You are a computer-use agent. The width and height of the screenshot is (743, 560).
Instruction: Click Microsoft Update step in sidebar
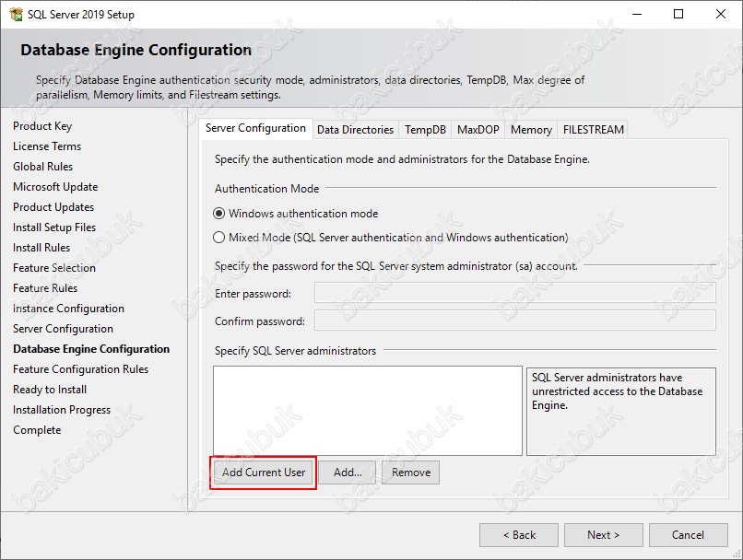pos(55,187)
